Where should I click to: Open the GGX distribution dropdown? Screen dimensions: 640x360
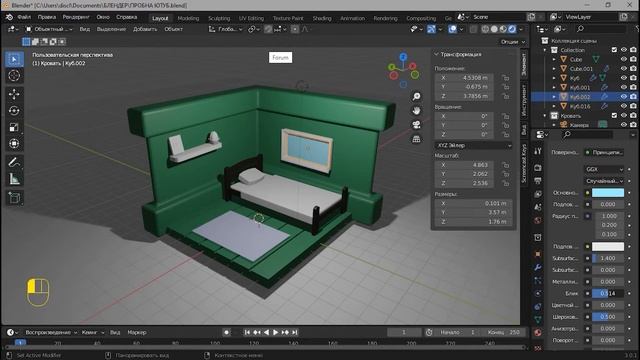coord(604,169)
